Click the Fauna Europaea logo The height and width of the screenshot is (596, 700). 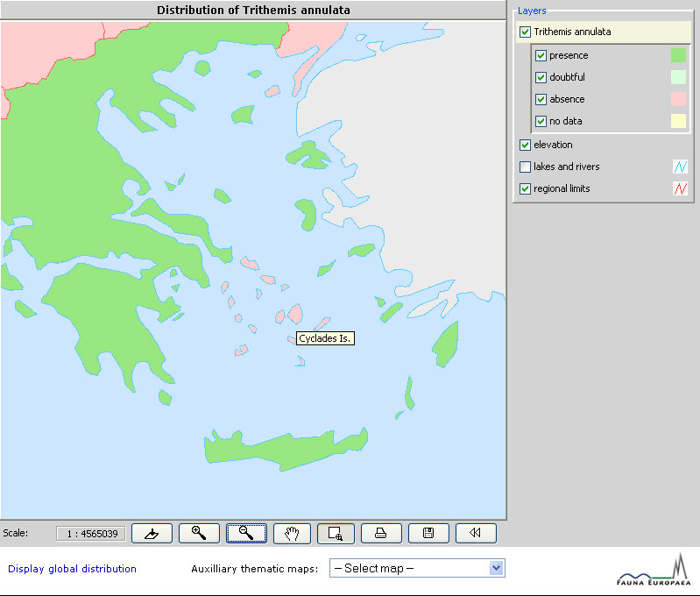[654, 570]
